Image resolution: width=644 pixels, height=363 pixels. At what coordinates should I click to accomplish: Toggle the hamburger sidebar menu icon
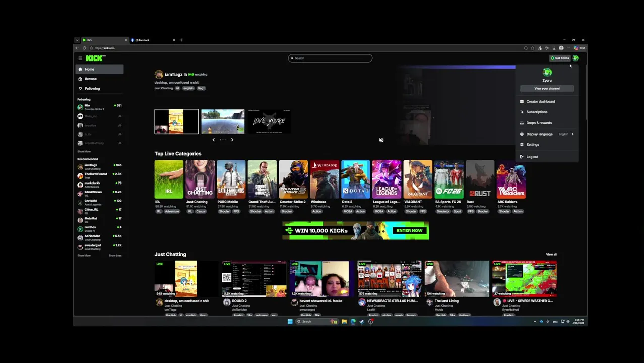pyautogui.click(x=80, y=58)
